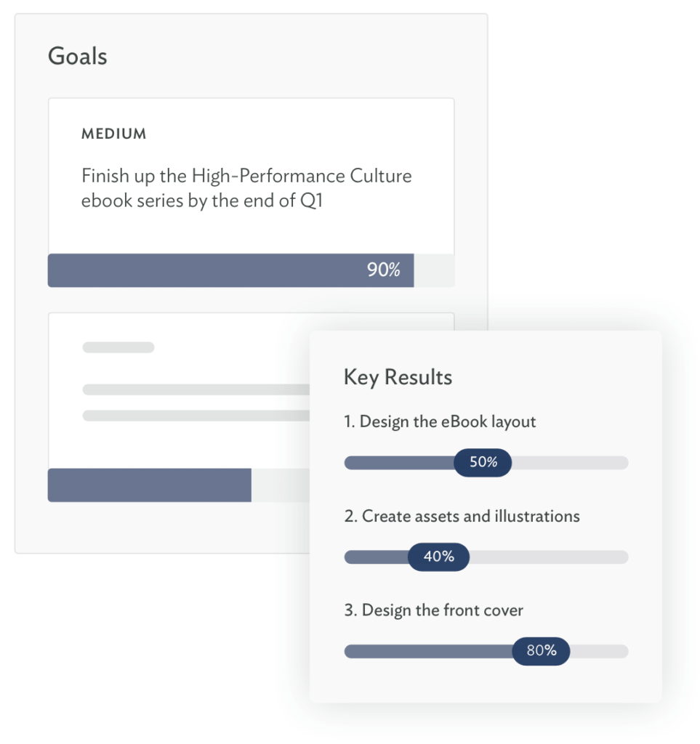
Task: Select "1. Design the eBook layout" key result
Action: point(440,421)
